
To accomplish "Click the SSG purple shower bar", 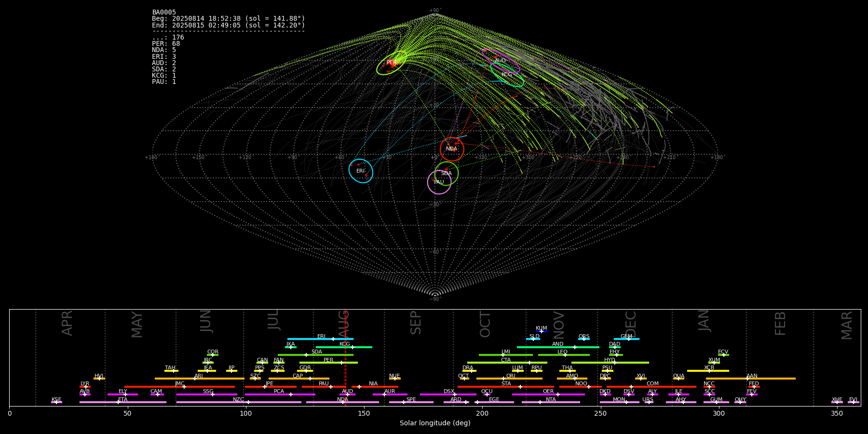I will point(206,394).
